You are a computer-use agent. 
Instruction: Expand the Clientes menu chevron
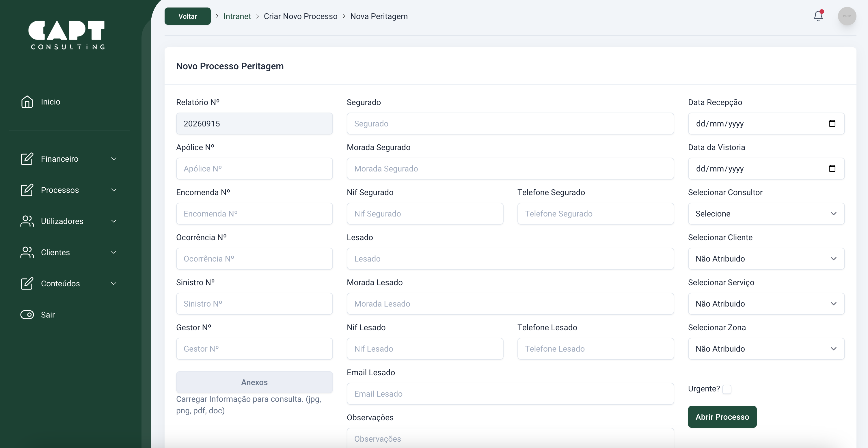click(114, 252)
